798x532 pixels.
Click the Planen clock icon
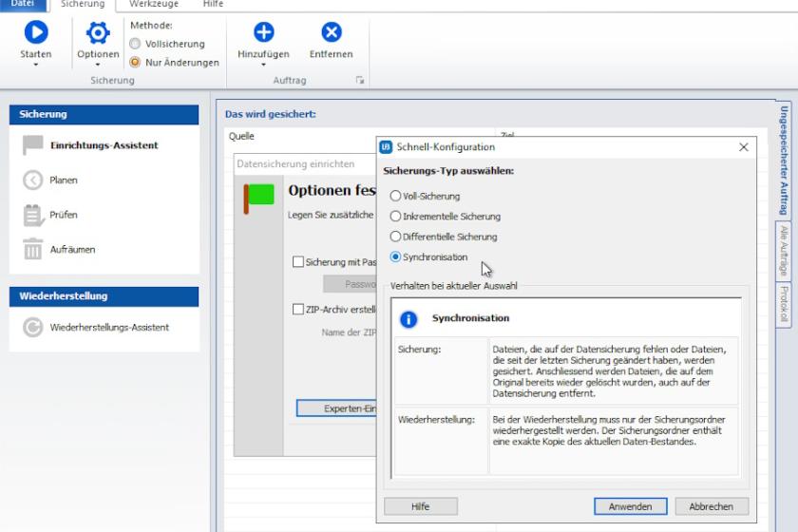click(32, 180)
